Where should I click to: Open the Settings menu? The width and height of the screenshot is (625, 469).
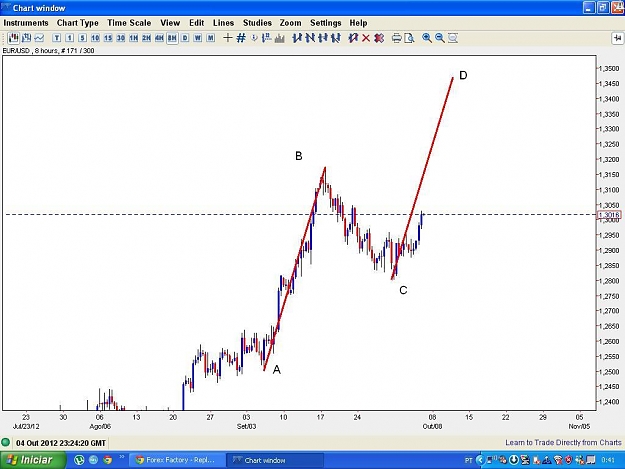click(x=326, y=23)
